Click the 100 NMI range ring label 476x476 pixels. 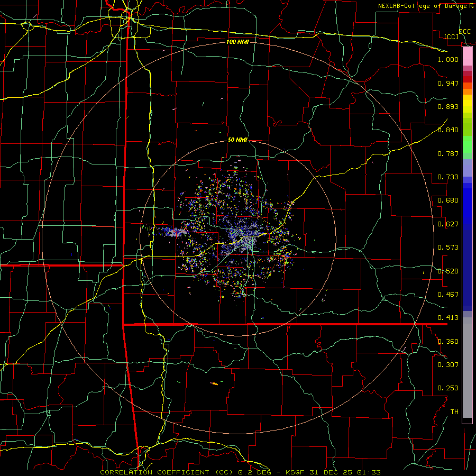pyautogui.click(x=237, y=42)
